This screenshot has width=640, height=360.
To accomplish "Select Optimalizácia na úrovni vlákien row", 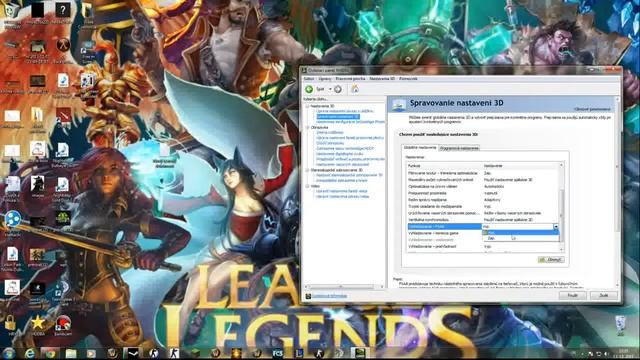I will pos(483,187).
